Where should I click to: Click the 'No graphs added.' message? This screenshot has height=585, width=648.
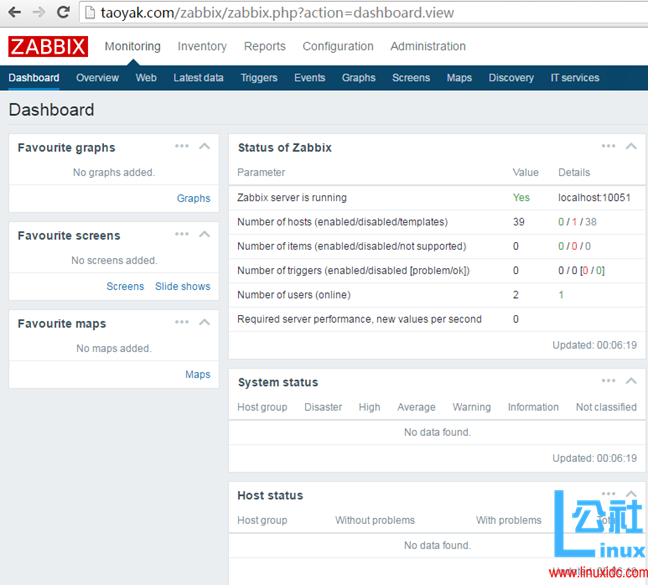[114, 172]
